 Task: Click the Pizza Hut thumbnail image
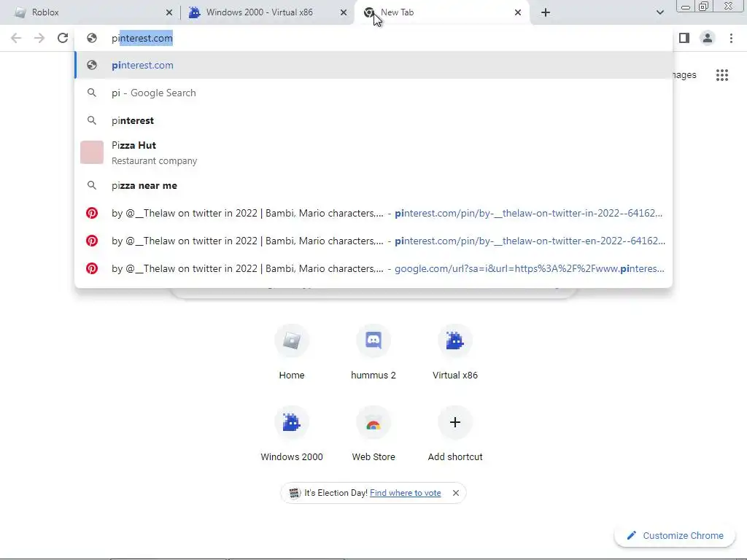[x=92, y=152]
